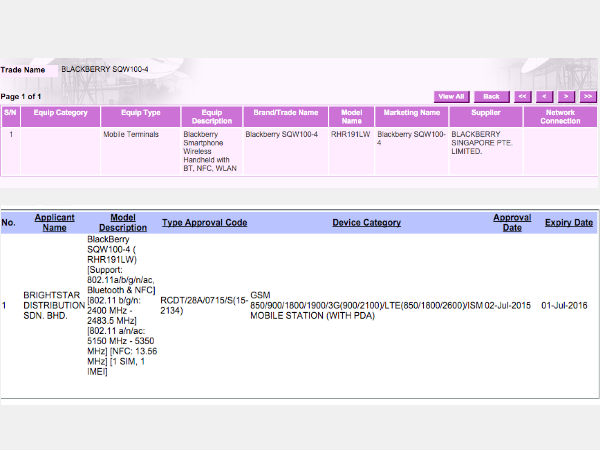
Task: Jump to last page with >> button
Action: [x=588, y=97]
